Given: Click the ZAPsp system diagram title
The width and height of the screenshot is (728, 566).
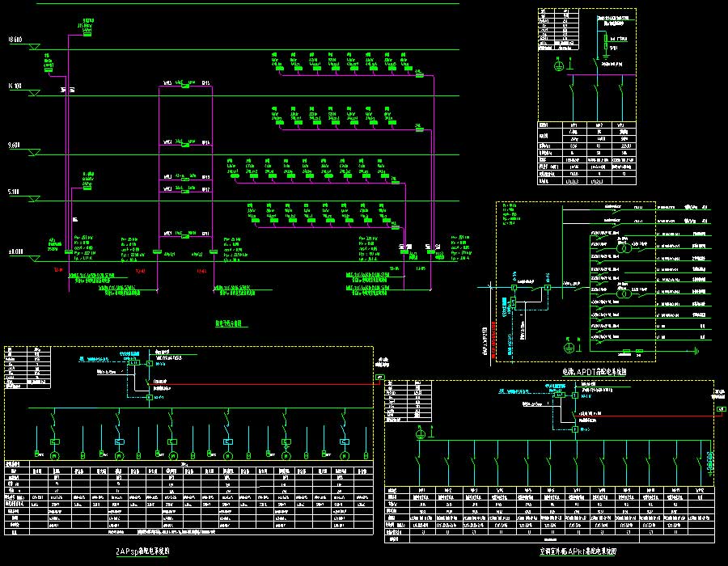Looking at the screenshot, I should [142, 551].
